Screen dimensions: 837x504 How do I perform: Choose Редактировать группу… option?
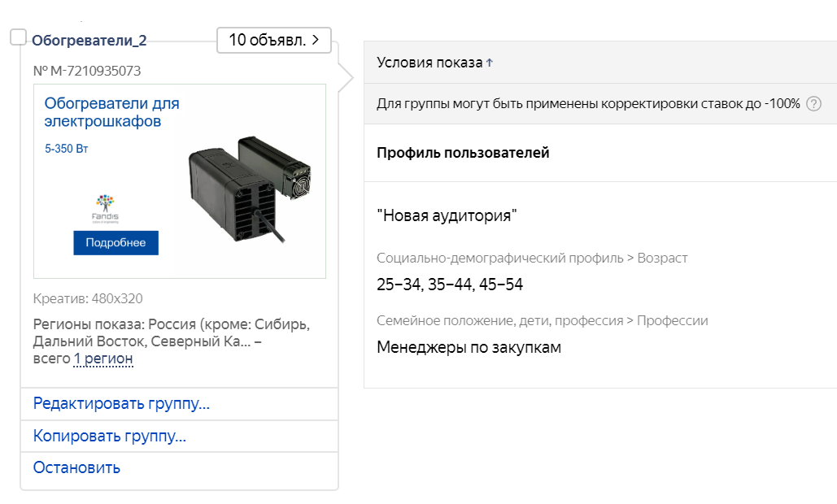pyautogui.click(x=121, y=403)
